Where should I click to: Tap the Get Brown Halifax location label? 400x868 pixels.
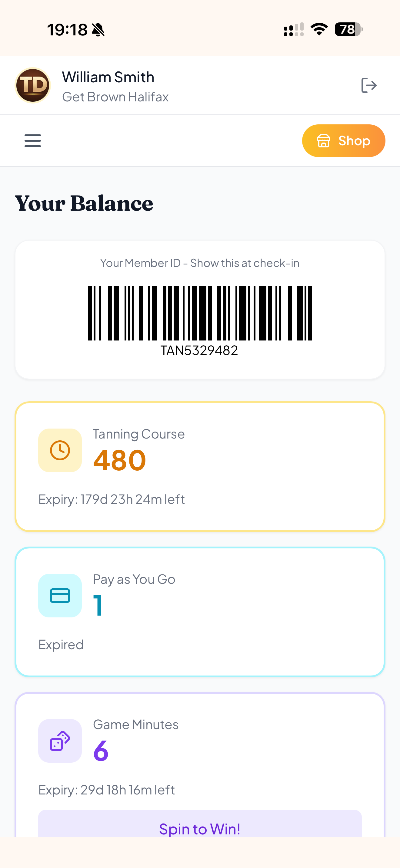click(x=115, y=97)
